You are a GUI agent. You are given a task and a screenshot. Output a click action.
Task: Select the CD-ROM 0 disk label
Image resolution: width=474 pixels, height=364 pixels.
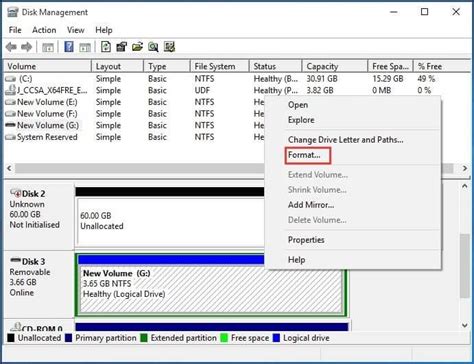click(x=42, y=327)
